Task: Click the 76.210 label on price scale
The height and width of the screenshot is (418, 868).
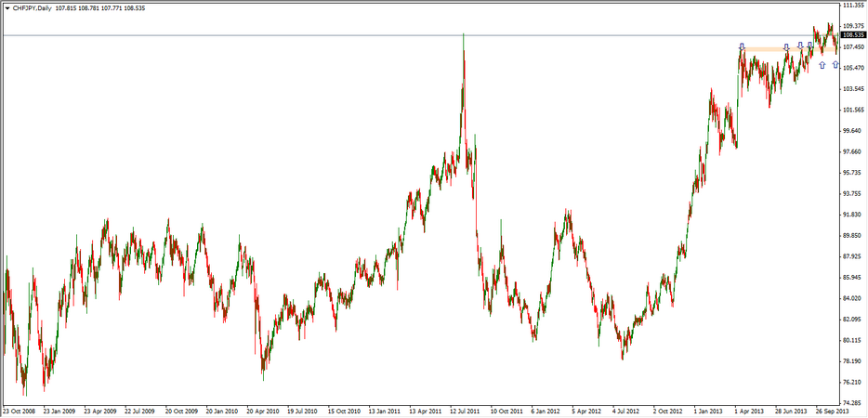Action: pyautogui.click(x=853, y=382)
